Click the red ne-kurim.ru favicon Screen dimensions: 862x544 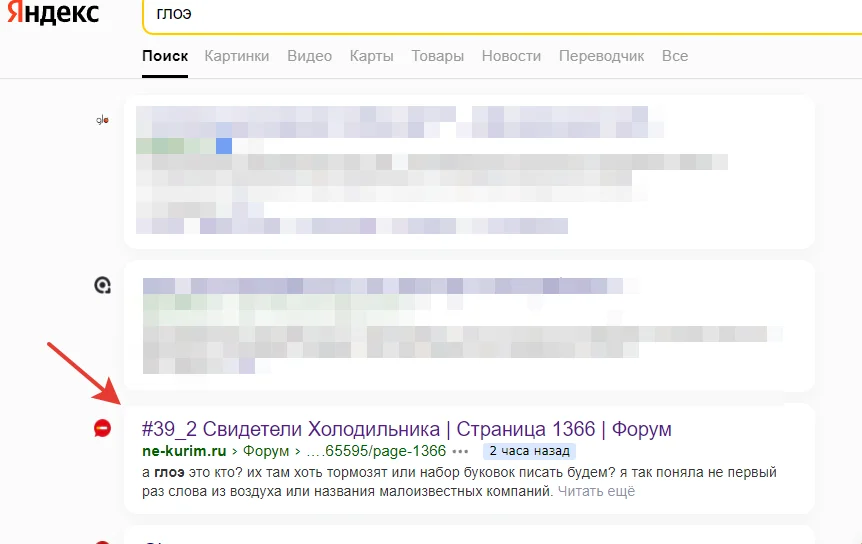[x=102, y=428]
